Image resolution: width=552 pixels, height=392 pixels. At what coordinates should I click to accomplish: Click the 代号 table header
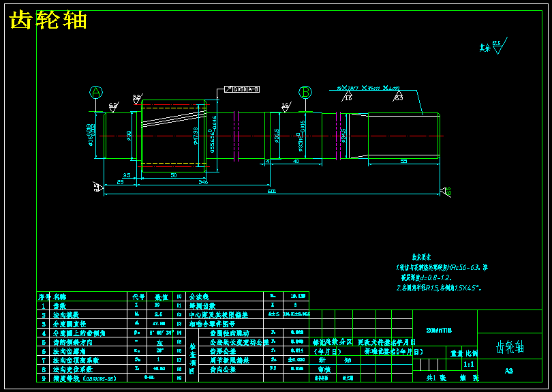138,297
